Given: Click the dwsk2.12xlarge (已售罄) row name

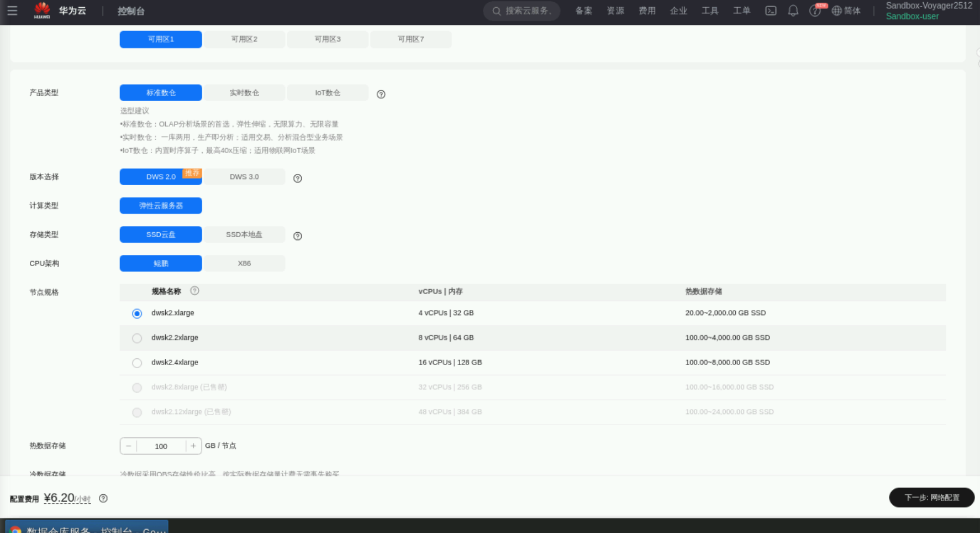Looking at the screenshot, I should 191,412.
